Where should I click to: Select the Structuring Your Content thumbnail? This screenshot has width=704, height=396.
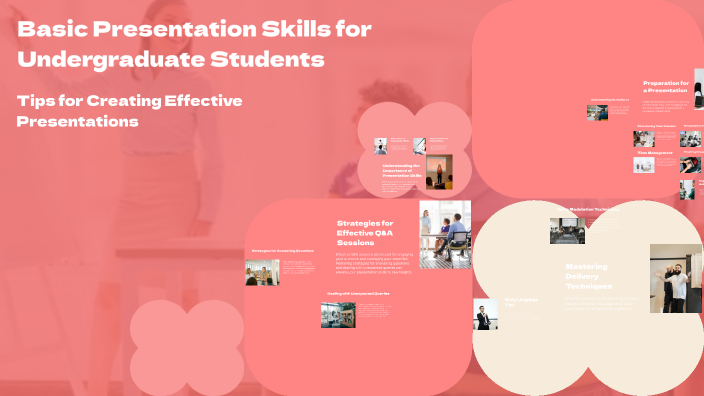coord(644,139)
